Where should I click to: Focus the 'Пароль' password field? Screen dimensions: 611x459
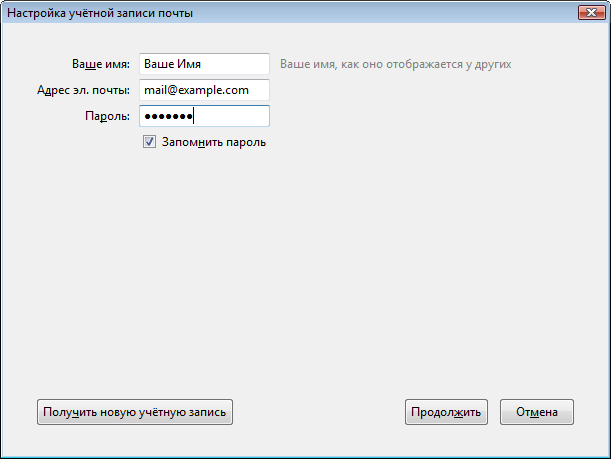click(x=204, y=116)
